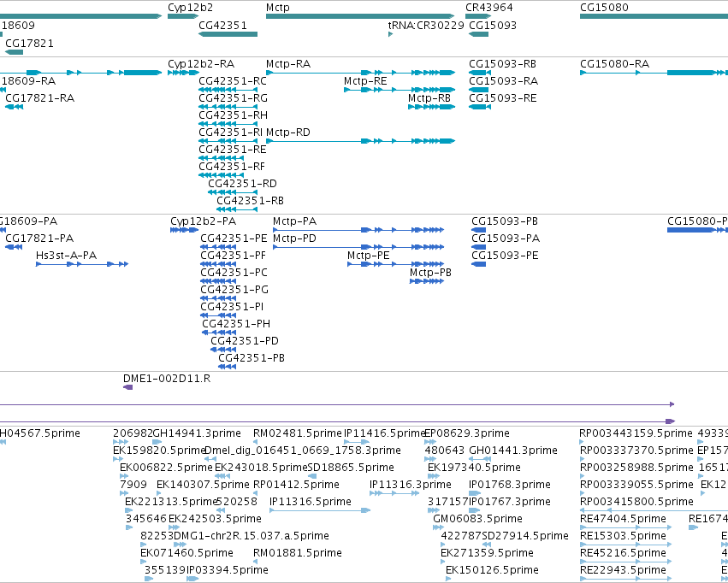Select the Cyp12b2 gene label

pyautogui.click(x=191, y=8)
